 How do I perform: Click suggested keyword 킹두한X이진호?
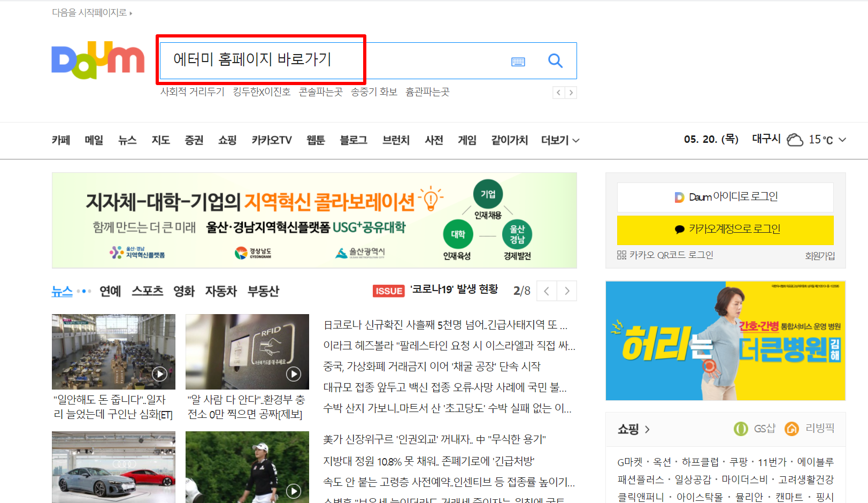tap(262, 92)
